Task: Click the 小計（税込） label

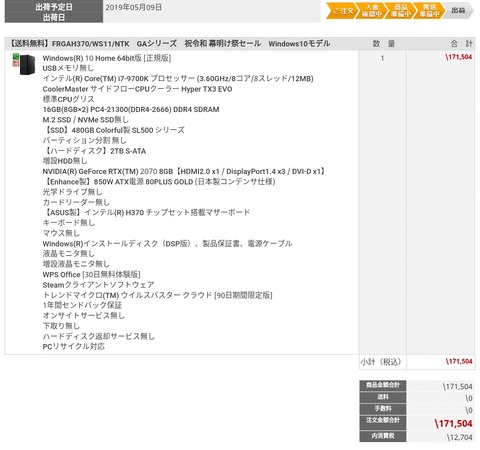Action: (x=381, y=362)
